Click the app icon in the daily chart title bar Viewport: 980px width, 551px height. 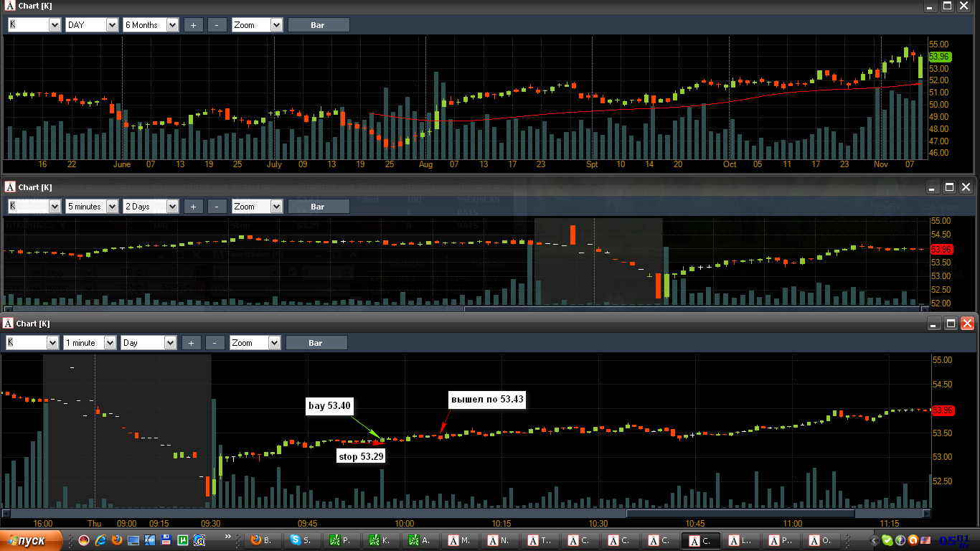[10, 6]
